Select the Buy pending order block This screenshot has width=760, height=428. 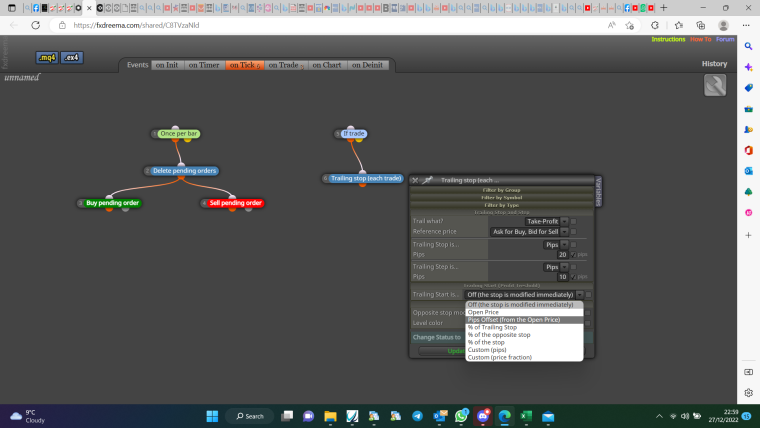112,203
